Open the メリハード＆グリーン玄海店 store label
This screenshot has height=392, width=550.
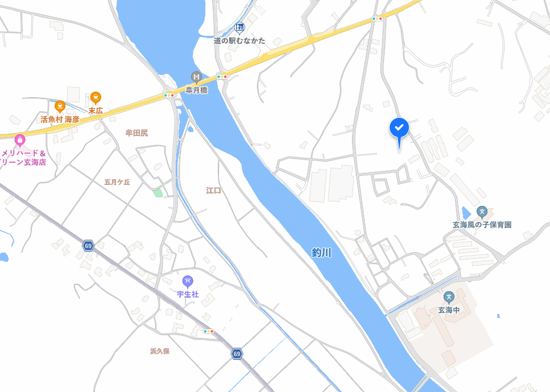(x=23, y=158)
